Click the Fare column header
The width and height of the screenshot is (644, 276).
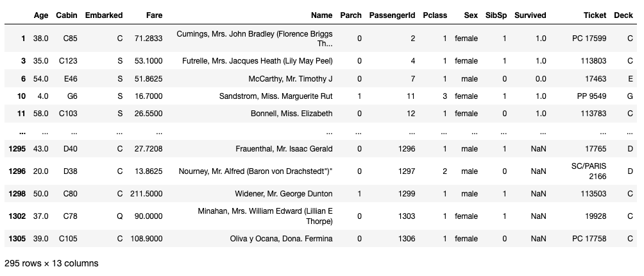tap(154, 15)
